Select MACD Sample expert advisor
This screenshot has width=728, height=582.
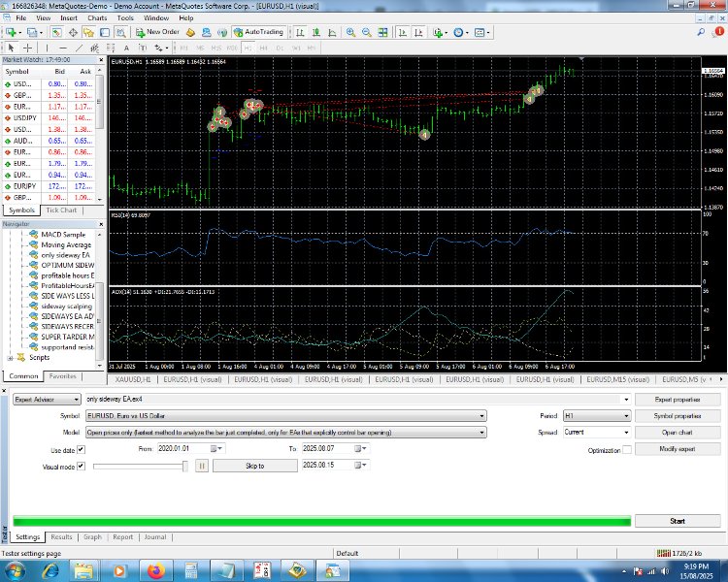[63, 235]
